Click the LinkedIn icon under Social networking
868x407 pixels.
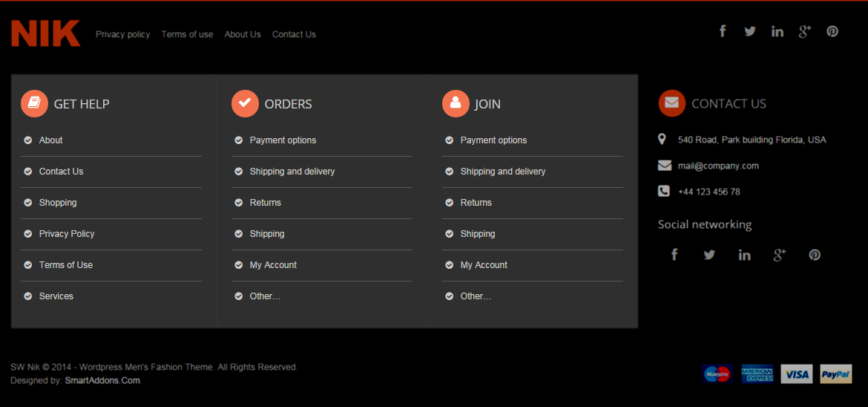point(744,255)
